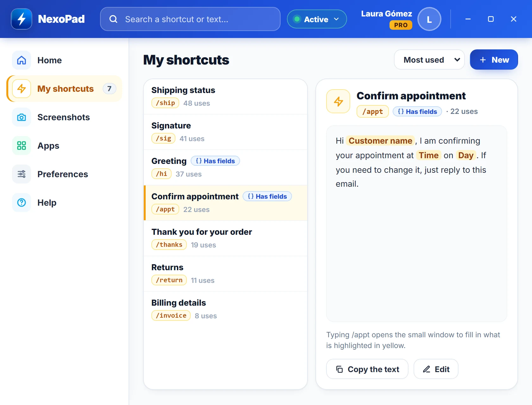
Task: Click the Day field placeholder
Action: [466, 155]
